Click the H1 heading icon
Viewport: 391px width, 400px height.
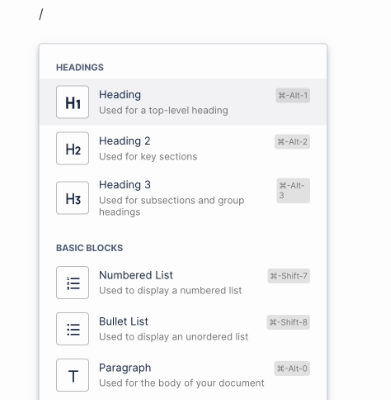point(72,102)
